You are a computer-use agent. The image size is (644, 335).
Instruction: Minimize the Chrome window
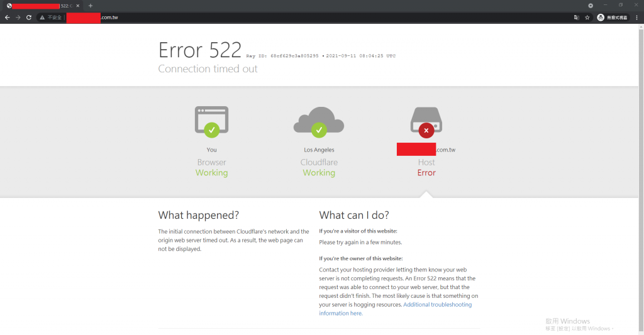pyautogui.click(x=605, y=5)
